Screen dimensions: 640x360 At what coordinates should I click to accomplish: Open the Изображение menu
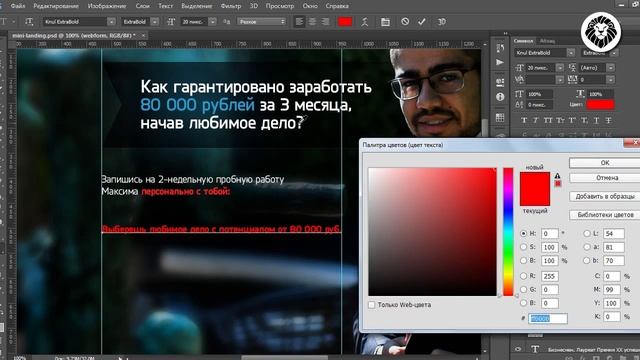point(107,6)
